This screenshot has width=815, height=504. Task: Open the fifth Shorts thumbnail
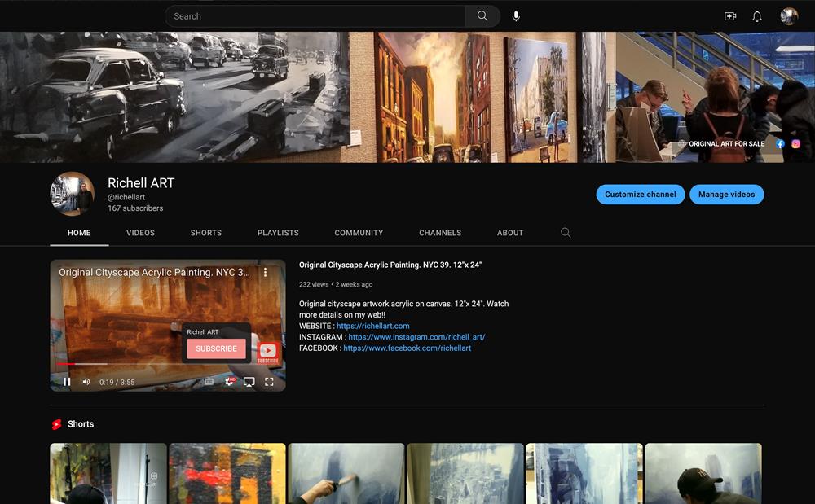584,473
